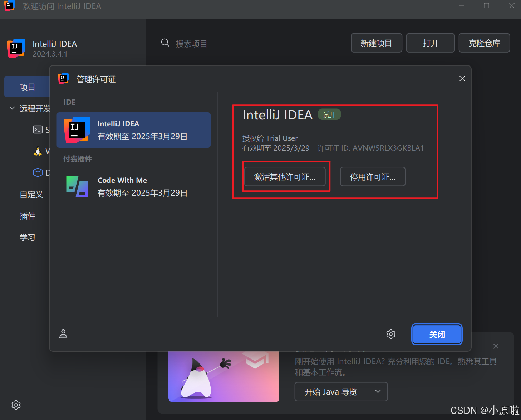Click the 试用 trial badge
Viewport: 521px width, 420px height.
coord(329,114)
